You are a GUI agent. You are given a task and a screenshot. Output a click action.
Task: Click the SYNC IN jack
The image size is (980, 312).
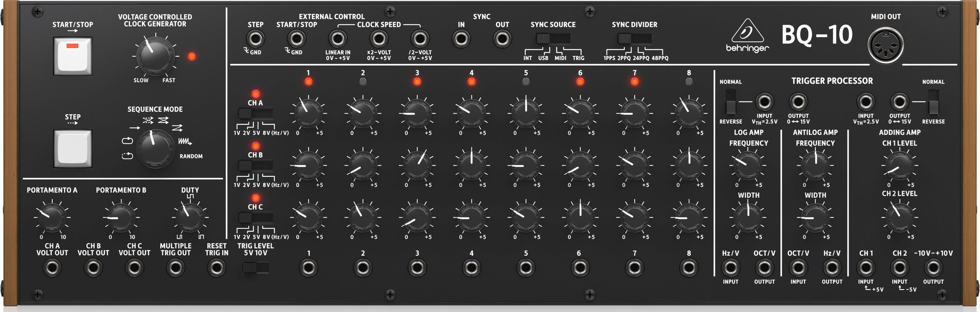461,39
